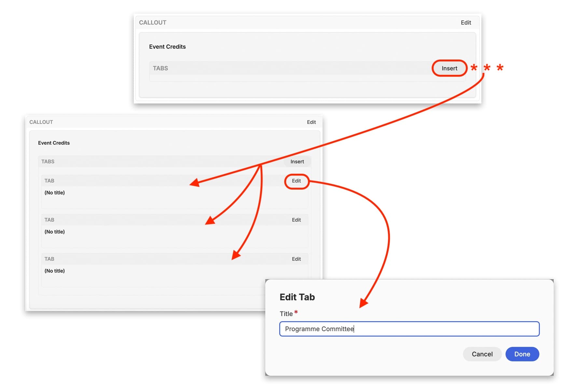
Task: Click Edit on the second Tab block
Action: coord(296,220)
